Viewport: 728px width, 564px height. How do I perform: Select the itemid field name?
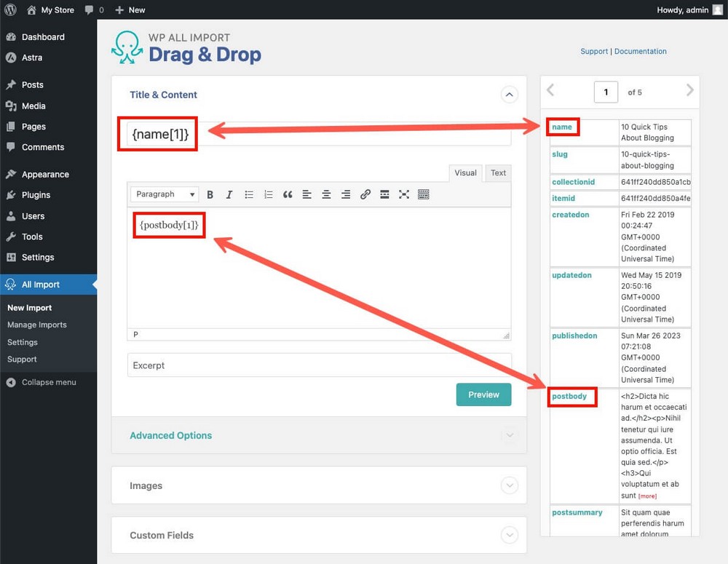click(x=563, y=198)
